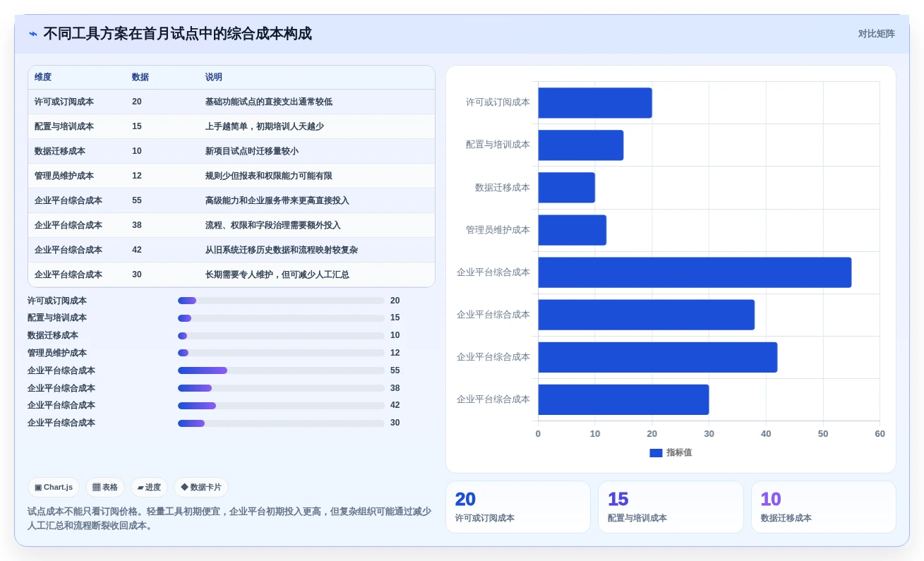The height and width of the screenshot is (561, 924).
Task: Click the progress bar with value 30
Action: (x=281, y=423)
